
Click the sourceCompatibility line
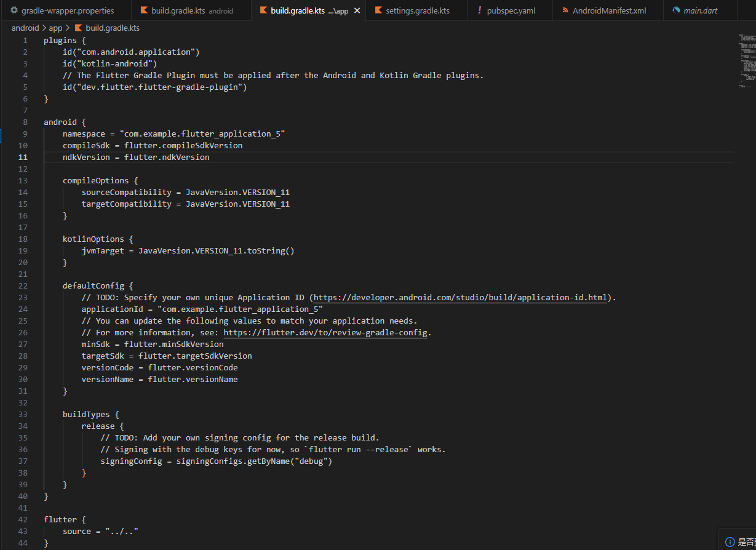pos(186,193)
